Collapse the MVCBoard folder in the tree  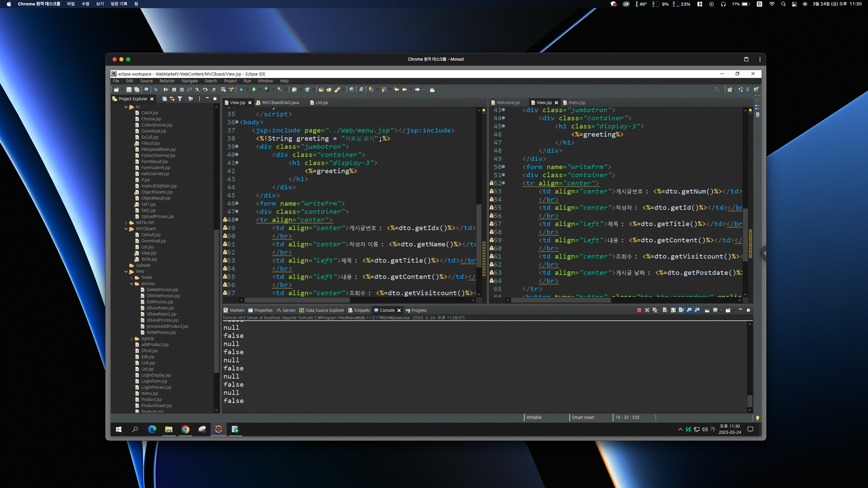[x=126, y=229]
